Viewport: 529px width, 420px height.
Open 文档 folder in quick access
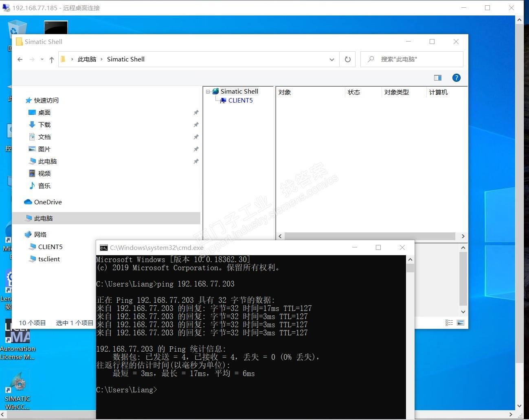click(44, 137)
